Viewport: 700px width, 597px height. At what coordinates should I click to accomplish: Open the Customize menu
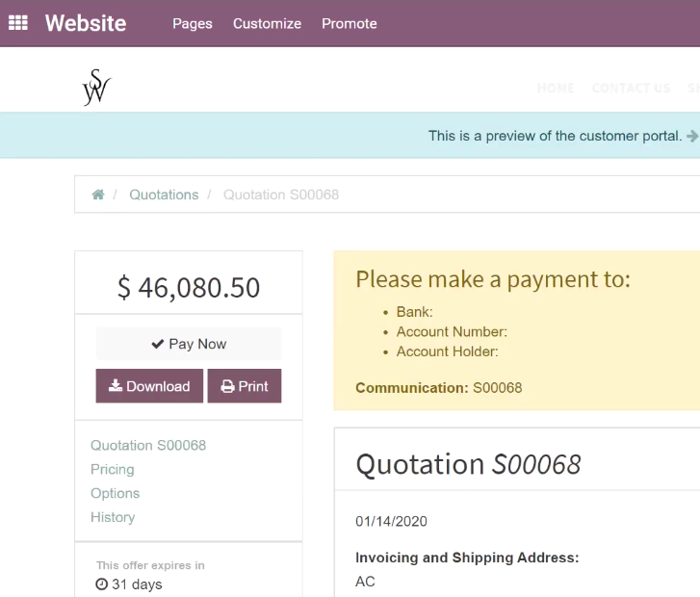pos(267,24)
